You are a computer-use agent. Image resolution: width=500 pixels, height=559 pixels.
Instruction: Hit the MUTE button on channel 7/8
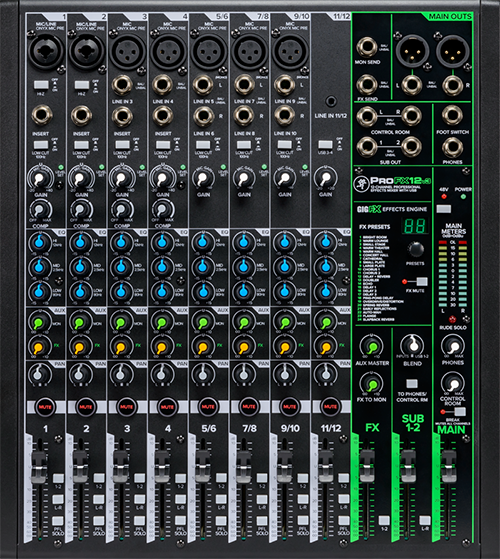[249, 406]
